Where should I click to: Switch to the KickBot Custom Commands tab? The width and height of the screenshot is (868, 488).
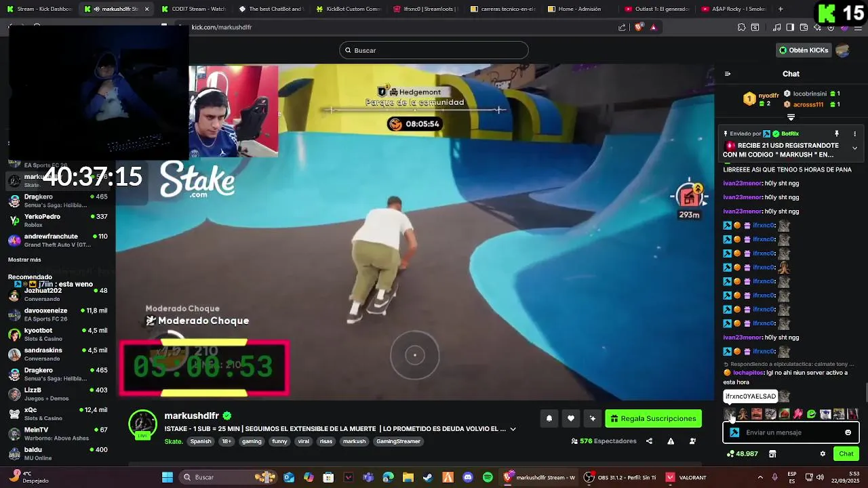coord(349,9)
